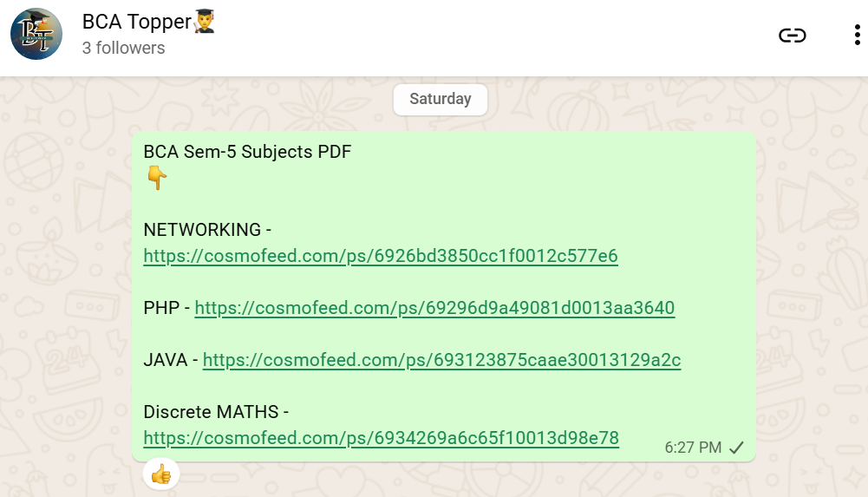The height and width of the screenshot is (497, 868).
Task: Click the 'JAVA -' label in message
Action: point(170,360)
